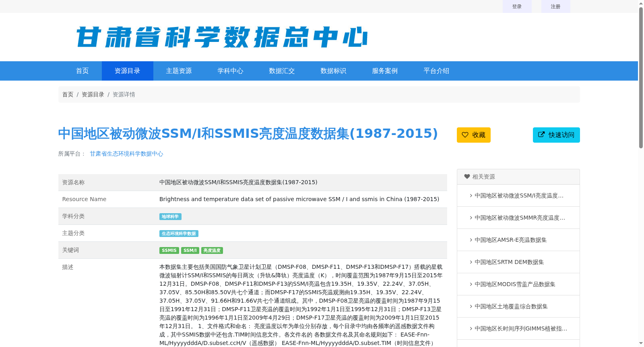
Task: Click the 登录 button at top
Action: (517, 6)
